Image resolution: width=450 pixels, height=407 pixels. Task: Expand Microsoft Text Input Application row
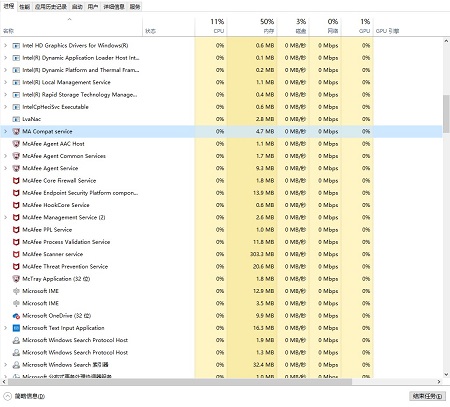click(5, 328)
